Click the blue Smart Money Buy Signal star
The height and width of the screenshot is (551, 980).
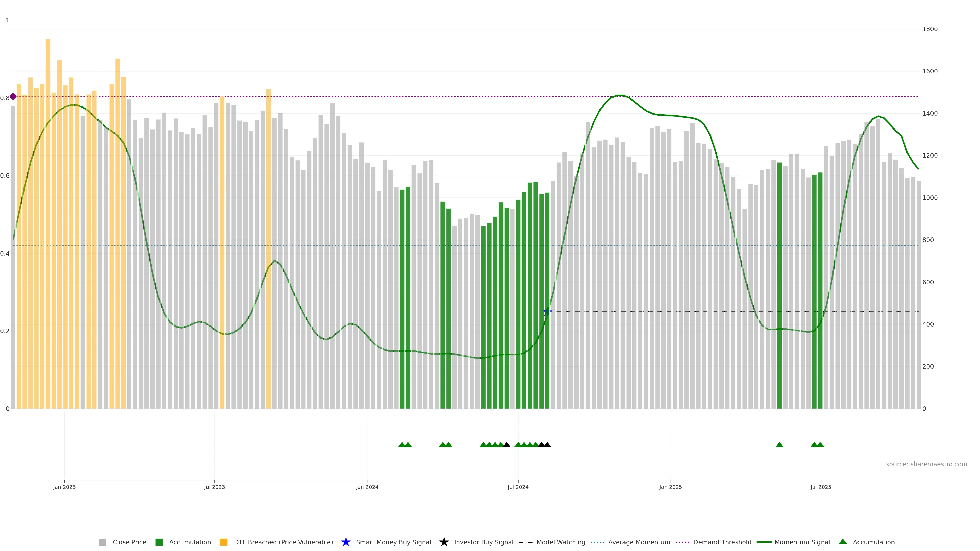coord(547,312)
